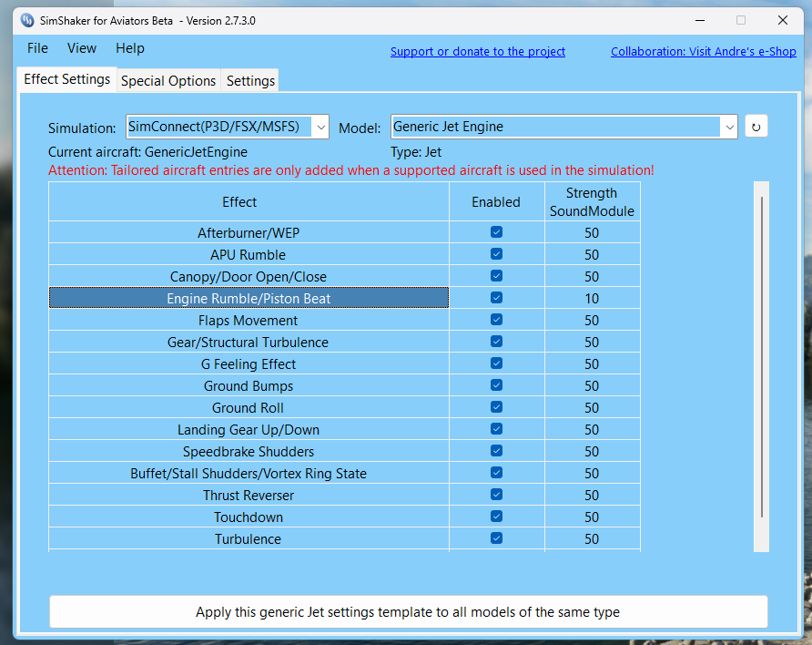Open the View menu
This screenshot has height=645, width=812.
point(82,48)
